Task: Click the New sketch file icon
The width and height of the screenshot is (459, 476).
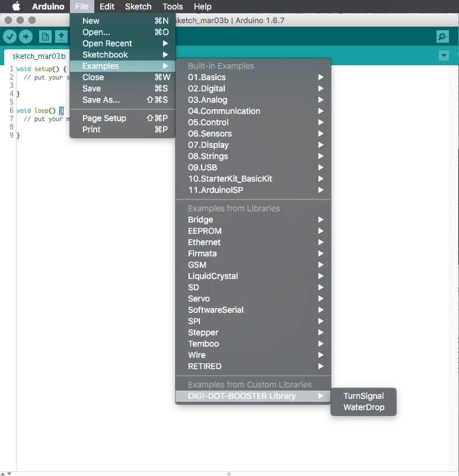Action: click(x=45, y=37)
